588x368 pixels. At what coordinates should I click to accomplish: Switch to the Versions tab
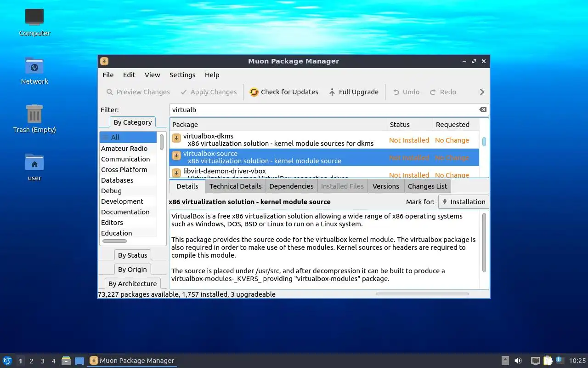tap(385, 186)
